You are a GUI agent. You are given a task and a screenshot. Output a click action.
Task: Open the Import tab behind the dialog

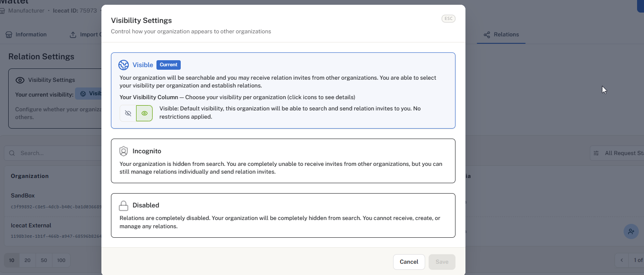(x=85, y=35)
